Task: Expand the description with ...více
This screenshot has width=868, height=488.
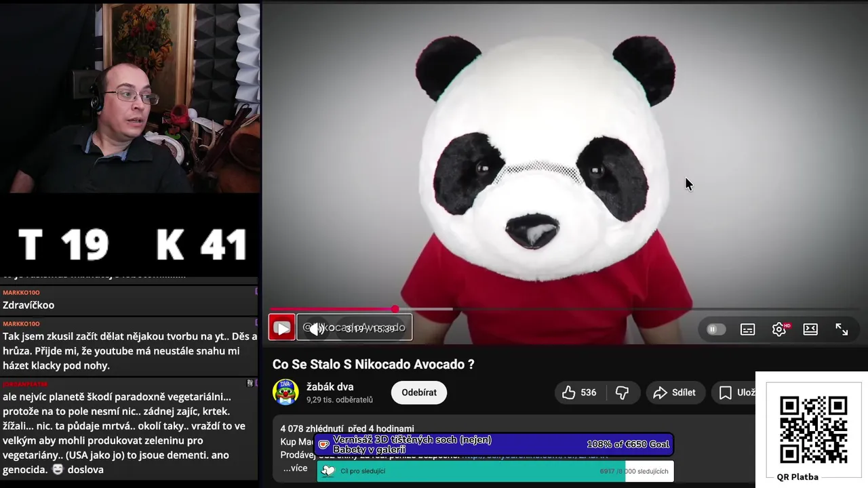Action: pos(296,468)
